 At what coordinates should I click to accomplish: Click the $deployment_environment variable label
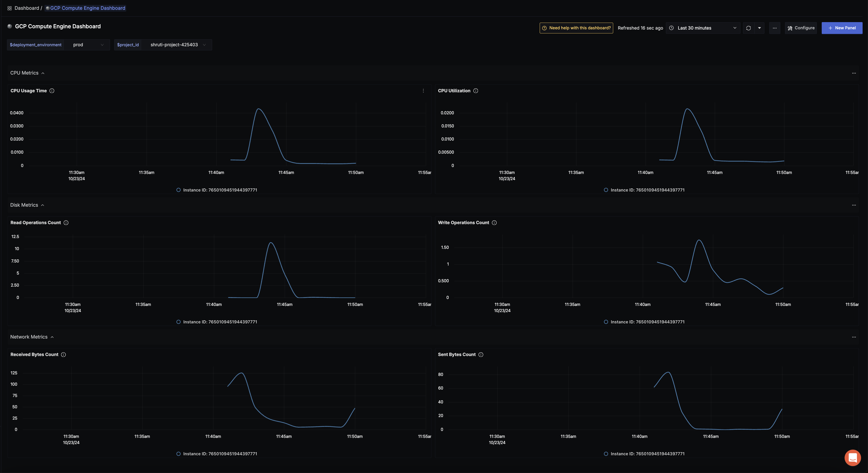click(x=35, y=45)
